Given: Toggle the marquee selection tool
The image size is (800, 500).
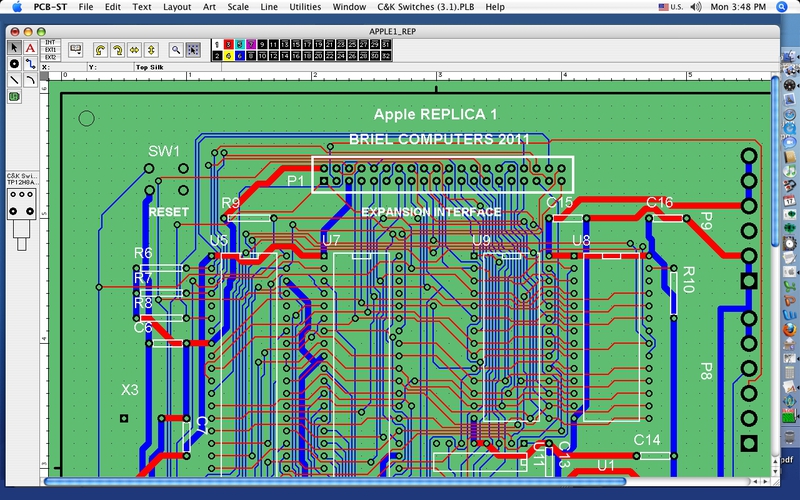Looking at the screenshot, I should pyautogui.click(x=193, y=50).
